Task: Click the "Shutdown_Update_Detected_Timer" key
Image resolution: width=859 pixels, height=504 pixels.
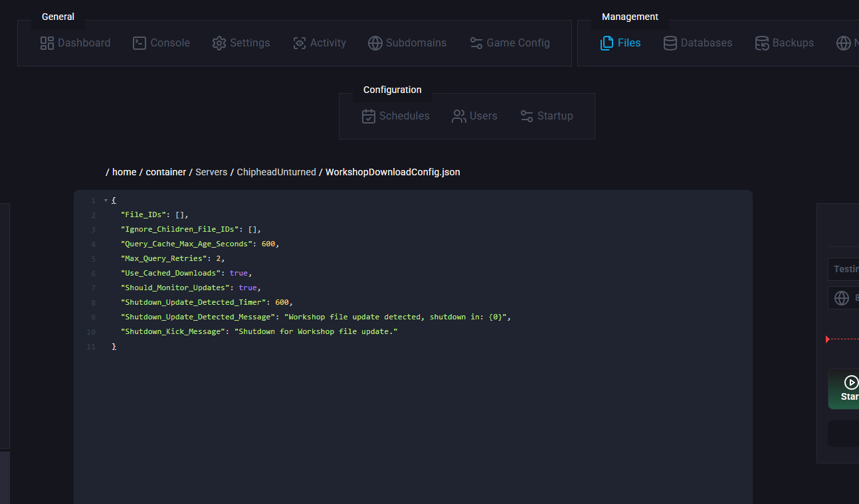Action: [x=193, y=302]
